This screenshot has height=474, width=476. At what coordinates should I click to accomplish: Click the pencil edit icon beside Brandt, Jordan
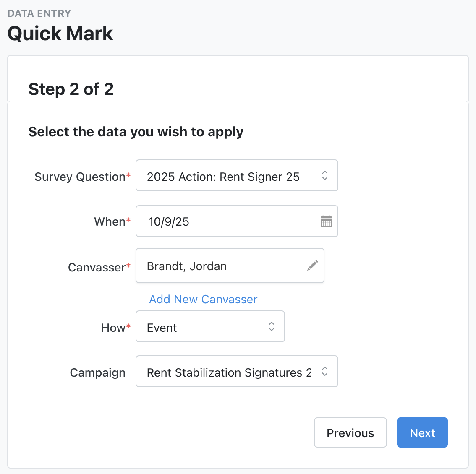313,266
